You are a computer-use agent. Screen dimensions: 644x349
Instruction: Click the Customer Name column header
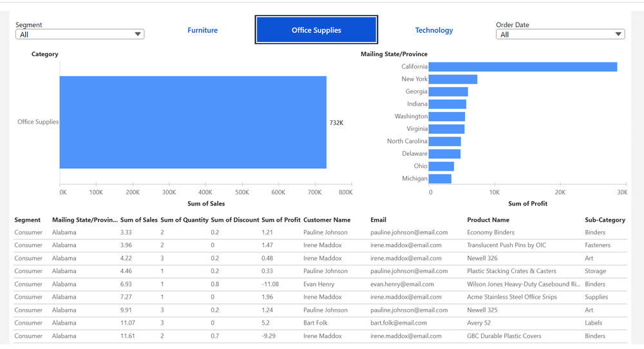(x=327, y=220)
